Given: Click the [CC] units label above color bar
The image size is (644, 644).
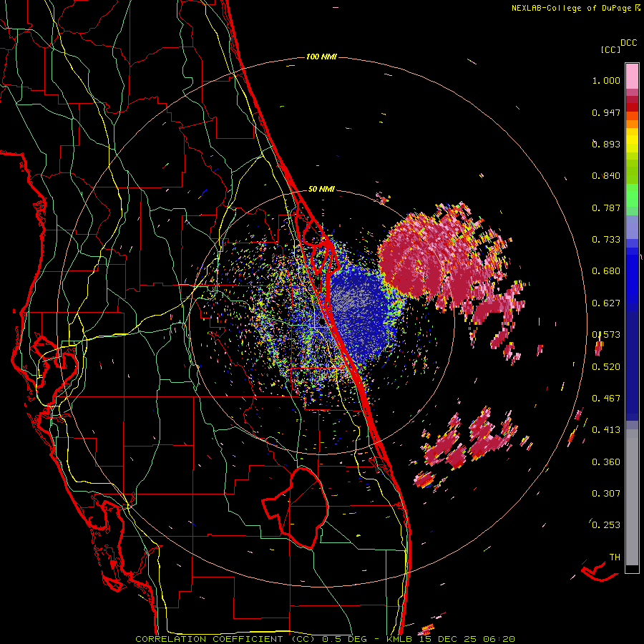Looking at the screenshot, I should click(610, 49).
